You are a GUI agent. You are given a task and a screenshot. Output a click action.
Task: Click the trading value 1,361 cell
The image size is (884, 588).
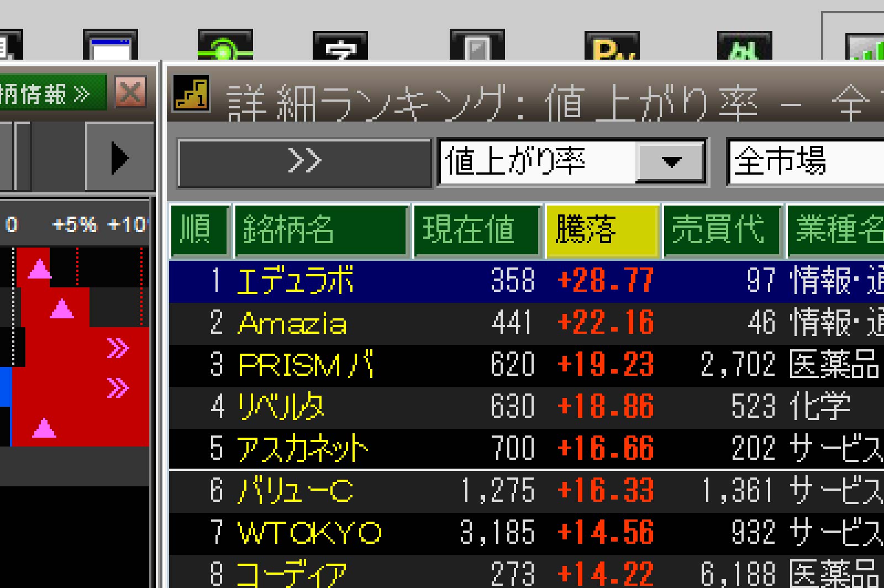click(738, 490)
